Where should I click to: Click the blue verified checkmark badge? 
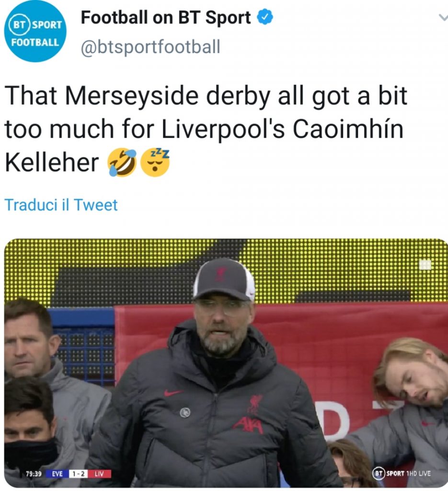(x=265, y=18)
